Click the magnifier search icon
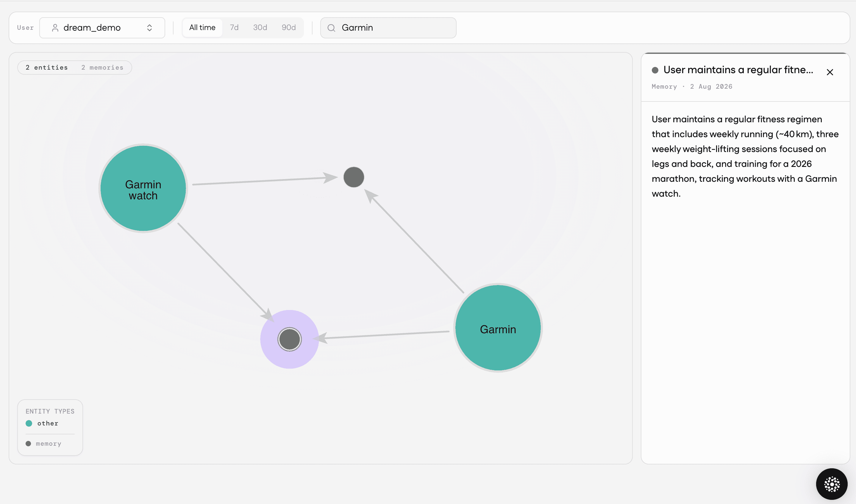The height and width of the screenshot is (504, 856). 331,28
